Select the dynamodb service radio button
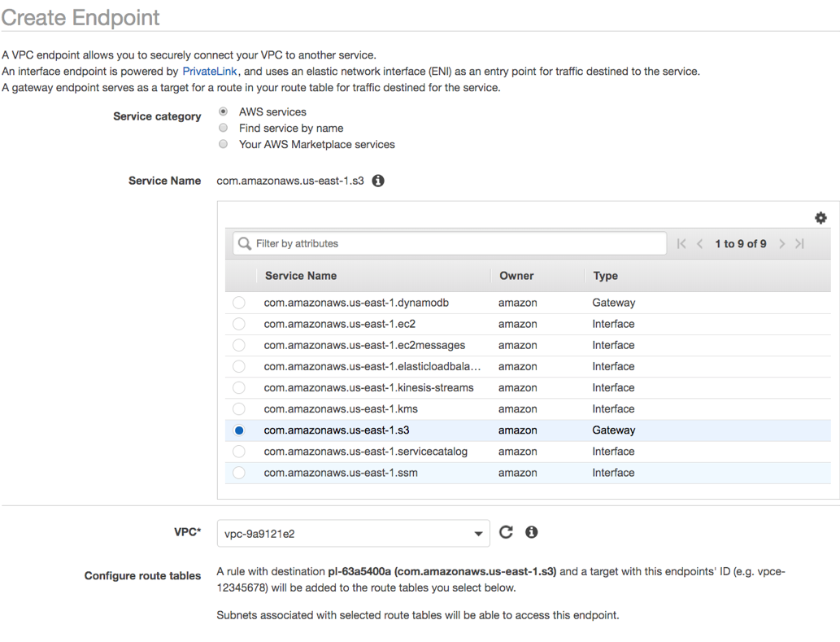This screenshot has height=642, width=840. [239, 303]
